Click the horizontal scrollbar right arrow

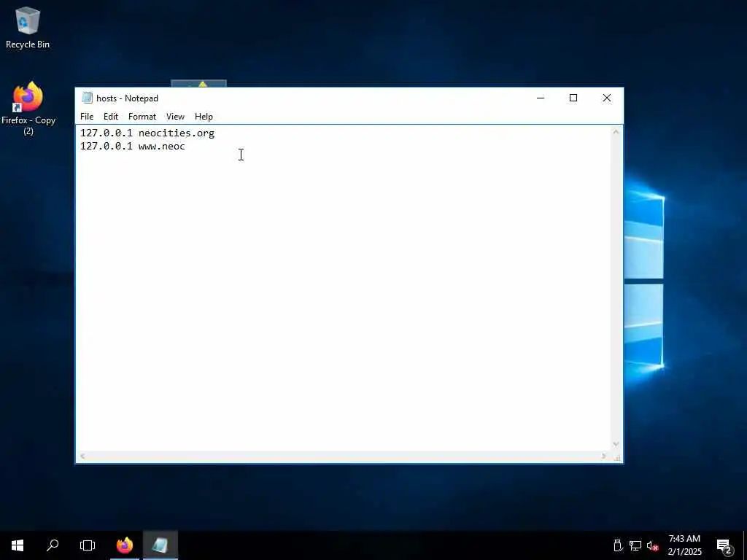point(603,456)
